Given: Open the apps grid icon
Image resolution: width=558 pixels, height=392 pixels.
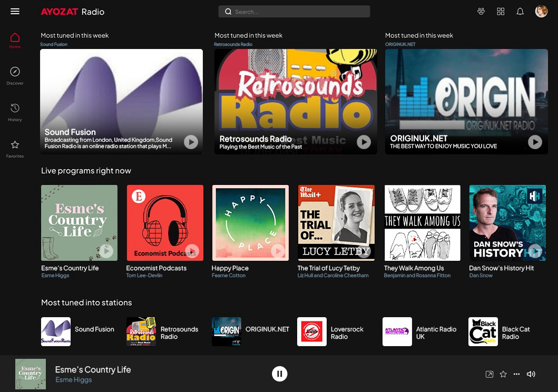Looking at the screenshot, I should [501, 12].
